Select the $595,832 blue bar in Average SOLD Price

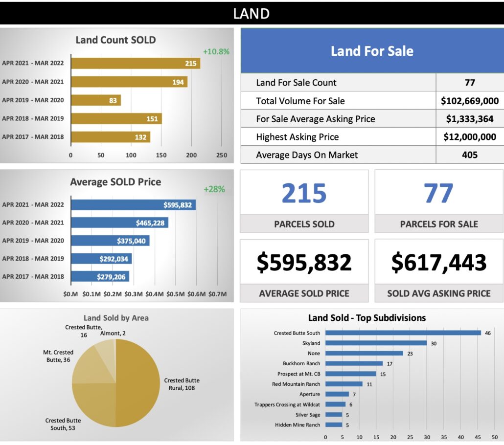coord(133,205)
